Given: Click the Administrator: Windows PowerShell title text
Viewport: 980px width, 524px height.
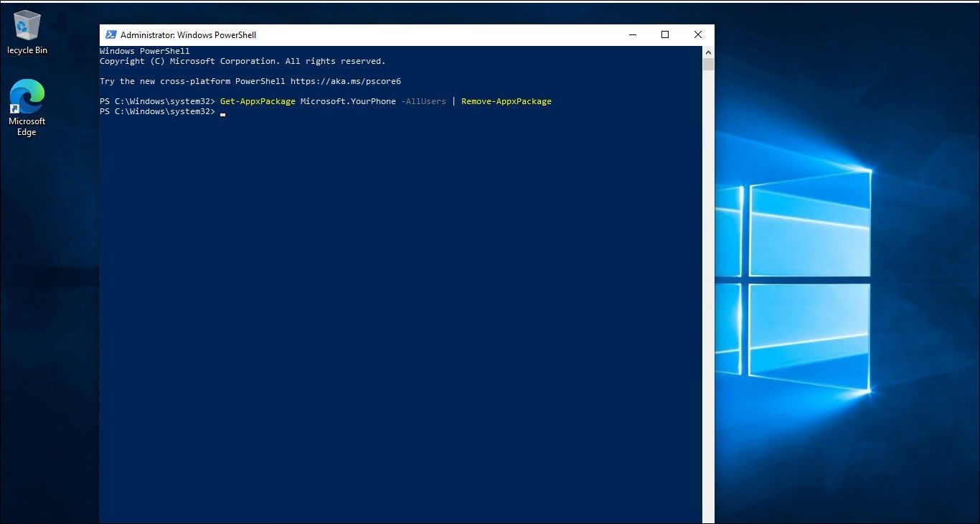Looking at the screenshot, I should pyautogui.click(x=184, y=34).
